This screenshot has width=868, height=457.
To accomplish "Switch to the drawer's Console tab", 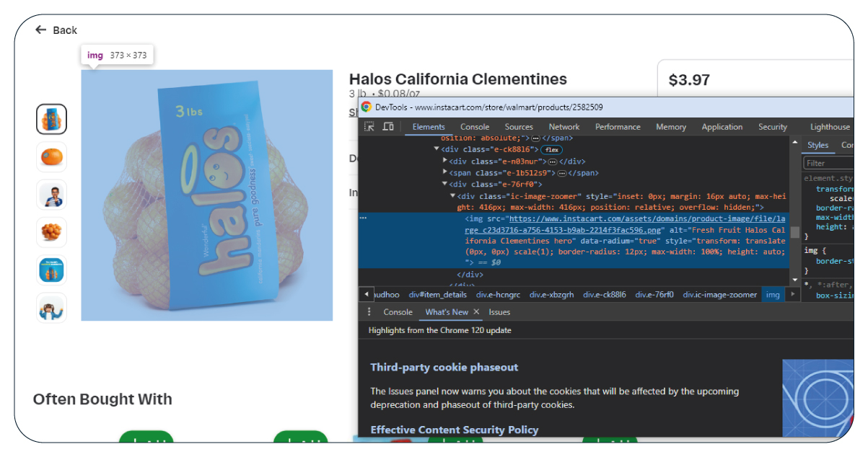I will (398, 312).
